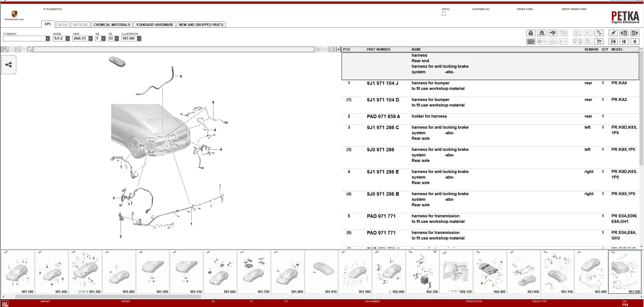Viewport: 644px width, 307px height.
Task: Open the parts list view icon
Action: 531,41
